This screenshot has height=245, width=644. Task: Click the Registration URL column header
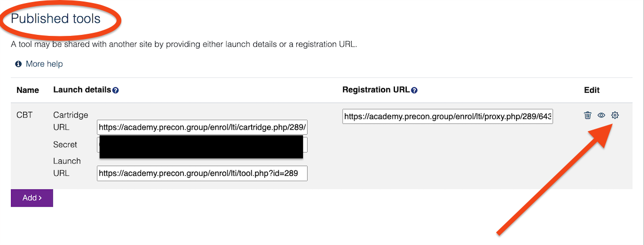point(376,90)
